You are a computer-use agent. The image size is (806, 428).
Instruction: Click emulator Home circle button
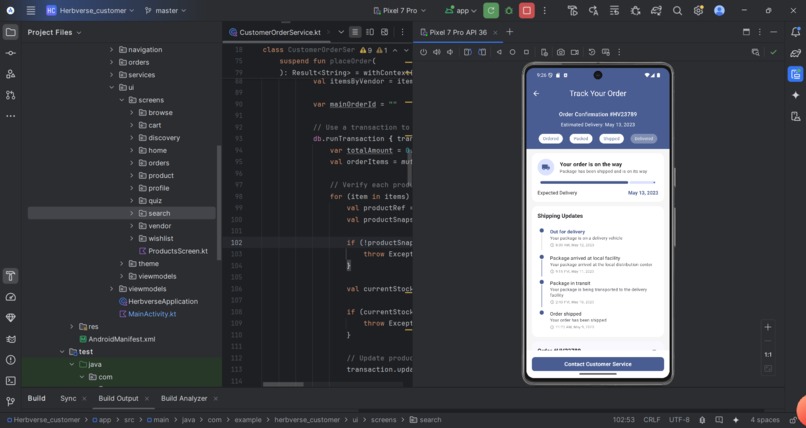point(512,52)
